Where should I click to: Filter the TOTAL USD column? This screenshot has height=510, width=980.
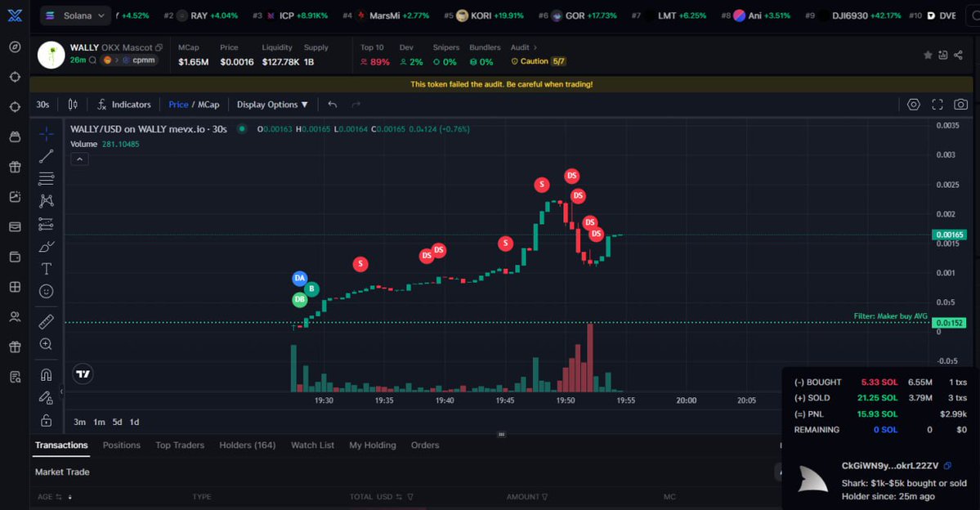tap(410, 497)
